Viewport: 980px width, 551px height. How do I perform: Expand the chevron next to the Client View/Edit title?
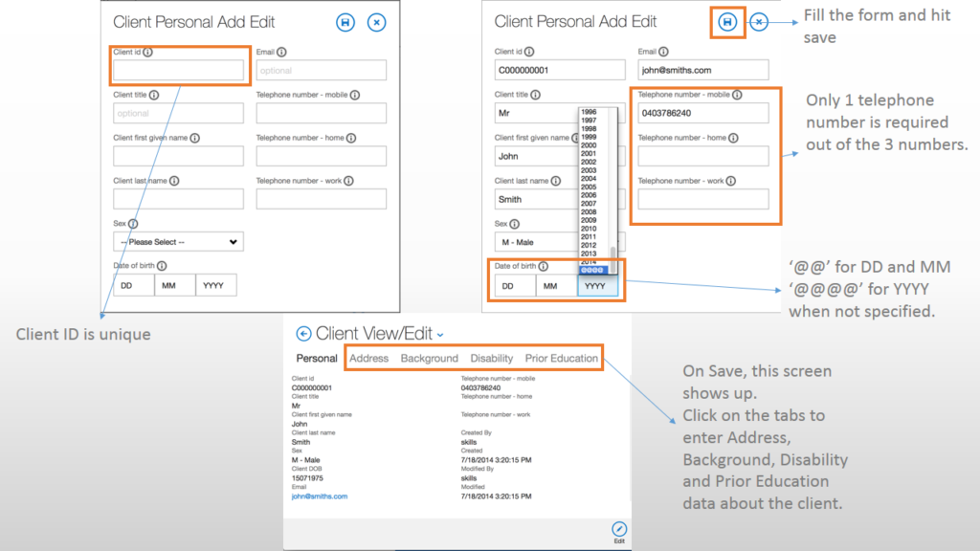pos(440,335)
